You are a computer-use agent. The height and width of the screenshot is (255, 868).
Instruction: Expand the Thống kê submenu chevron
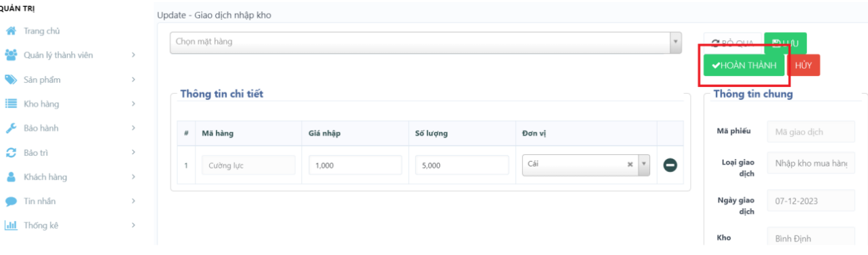[133, 225]
